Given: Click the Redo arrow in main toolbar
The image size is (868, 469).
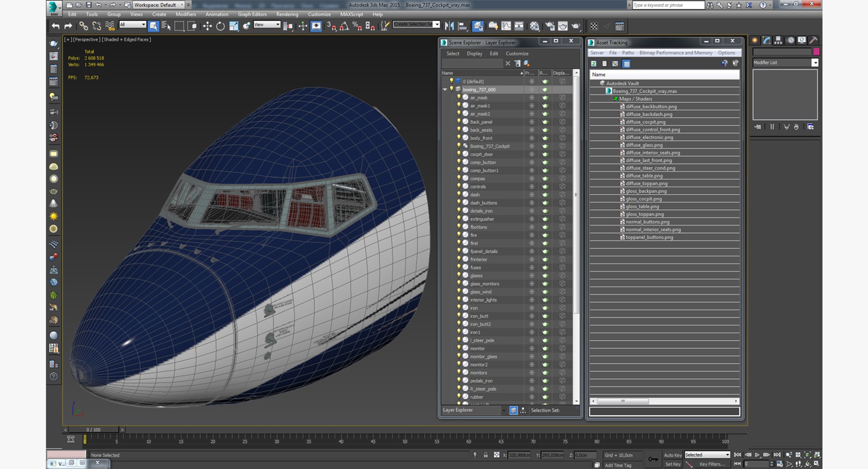Looking at the screenshot, I should [68, 26].
